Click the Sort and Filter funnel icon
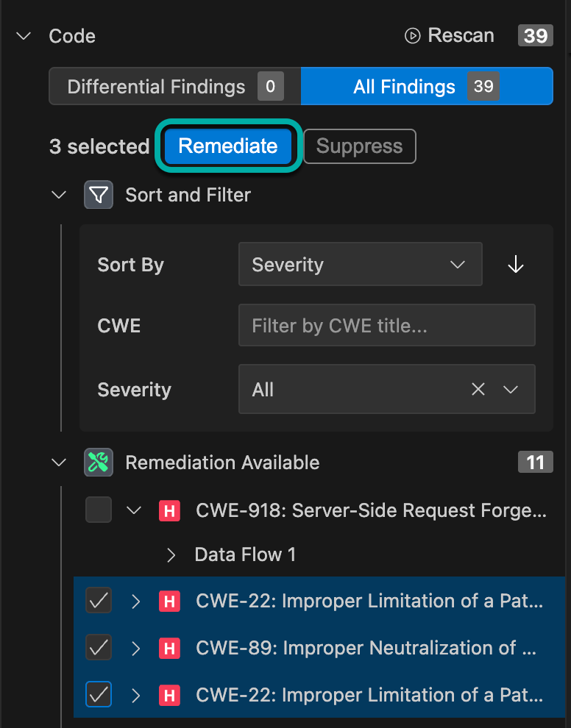This screenshot has height=728, width=571. (x=99, y=195)
